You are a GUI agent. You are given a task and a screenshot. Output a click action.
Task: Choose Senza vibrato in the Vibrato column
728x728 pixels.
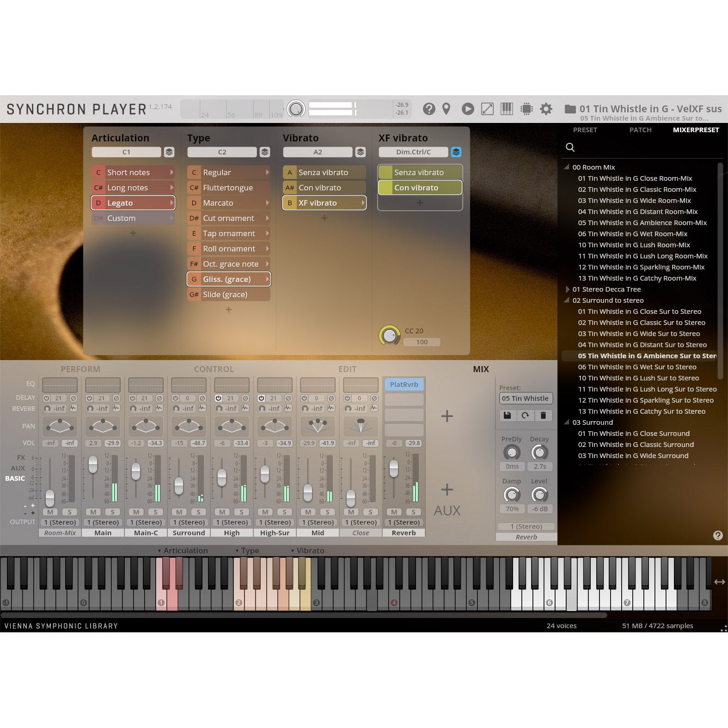[x=324, y=172]
